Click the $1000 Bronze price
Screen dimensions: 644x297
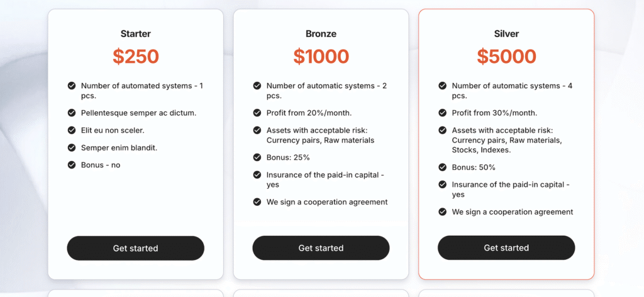[x=321, y=56]
